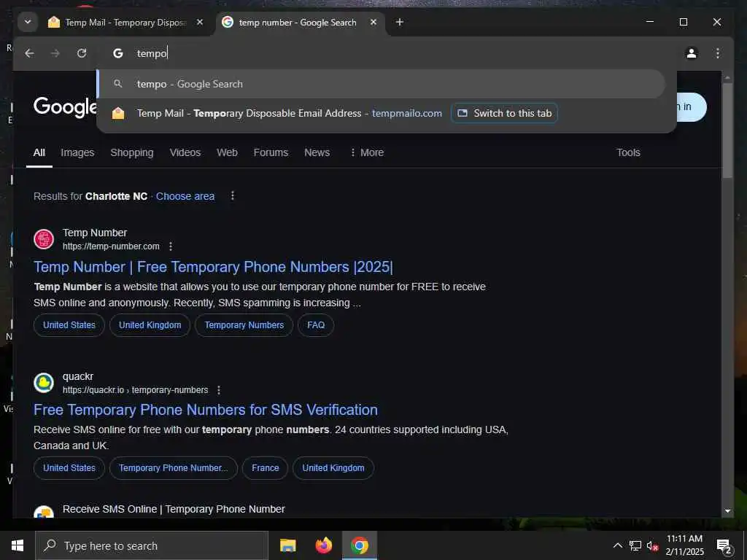Open 'Free Temporary Phone Numbers for SMS Verification' result
747x560 pixels.
tap(205, 410)
